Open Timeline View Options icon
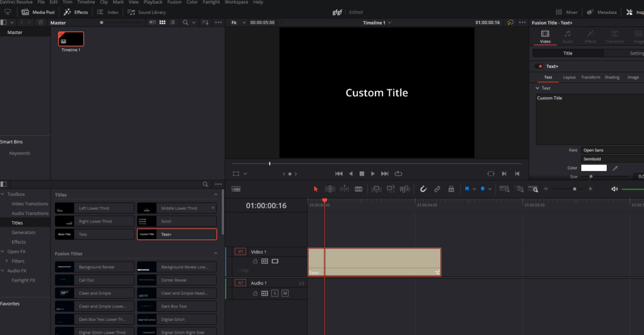 pos(236,189)
